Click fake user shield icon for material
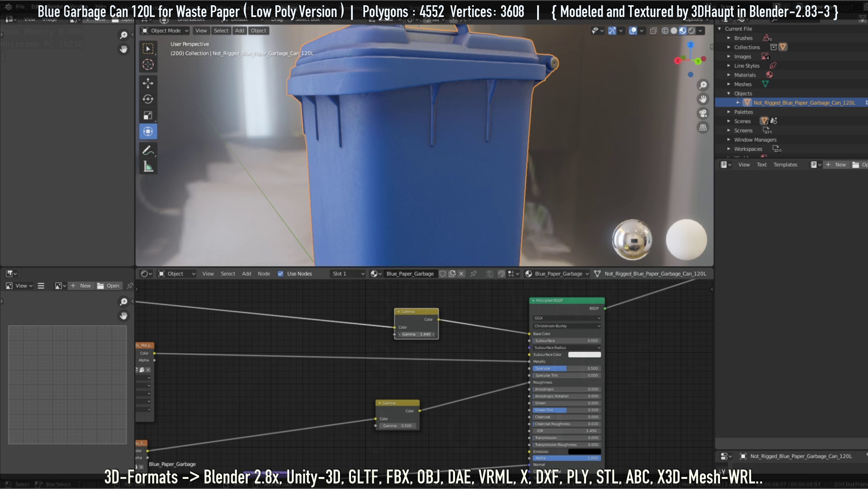Viewport: 868px width, 489px height. point(443,273)
